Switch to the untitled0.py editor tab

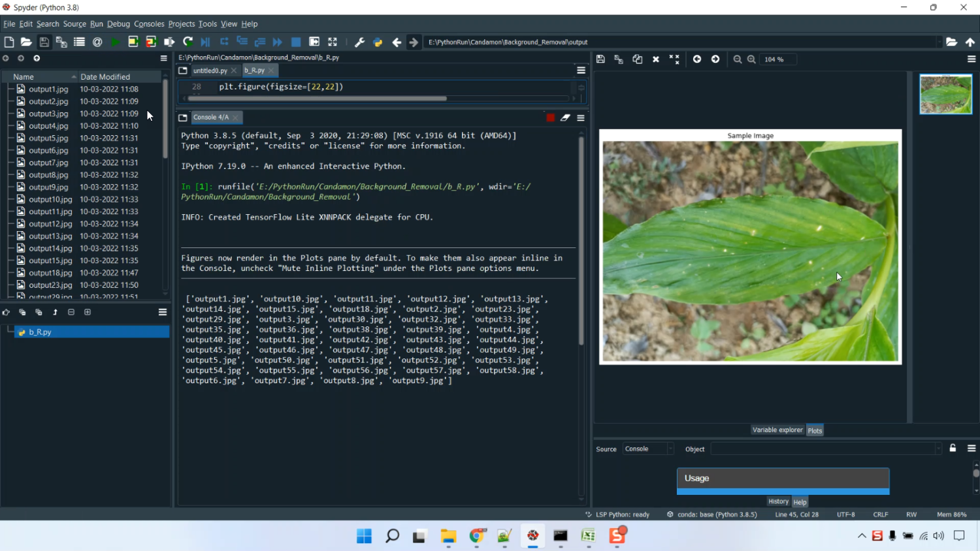[210, 71]
